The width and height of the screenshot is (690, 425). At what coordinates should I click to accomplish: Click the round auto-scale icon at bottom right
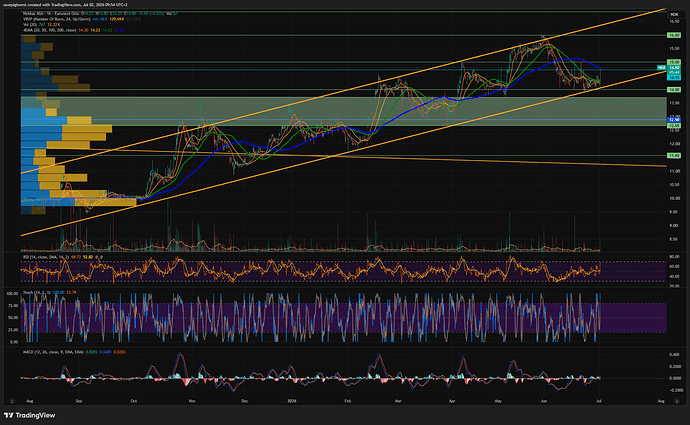[x=676, y=401]
